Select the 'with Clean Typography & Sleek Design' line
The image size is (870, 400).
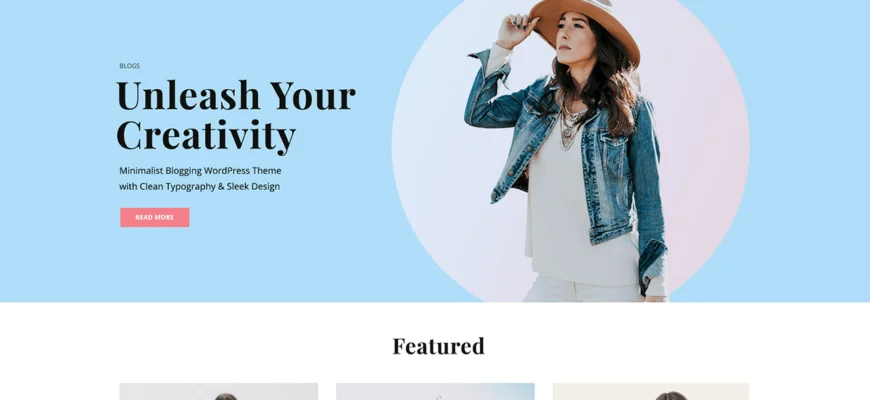pos(199,186)
